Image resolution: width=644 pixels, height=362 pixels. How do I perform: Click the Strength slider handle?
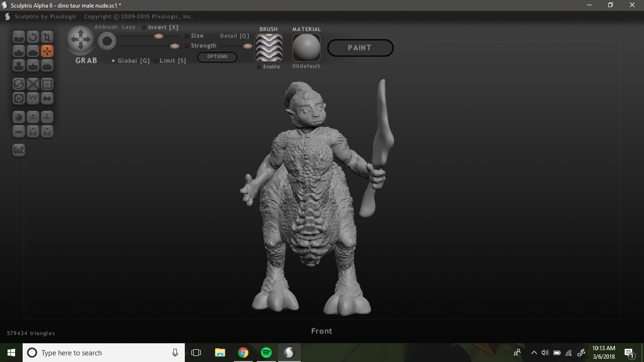pos(174,46)
